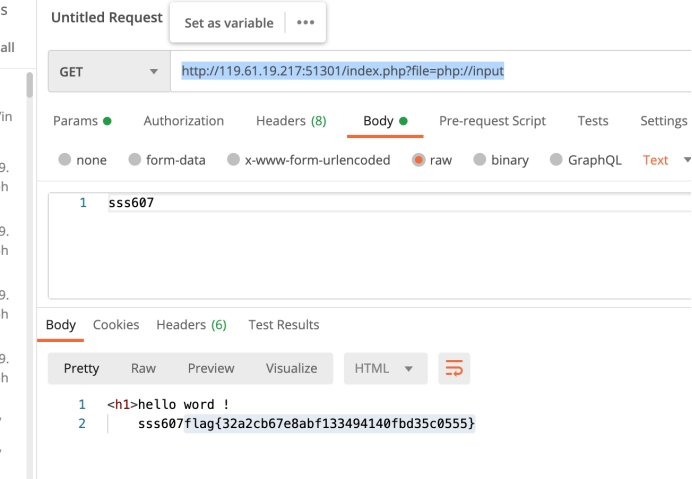Toggle the response line-wrap icon
This screenshot has height=479, width=692.
point(454,368)
